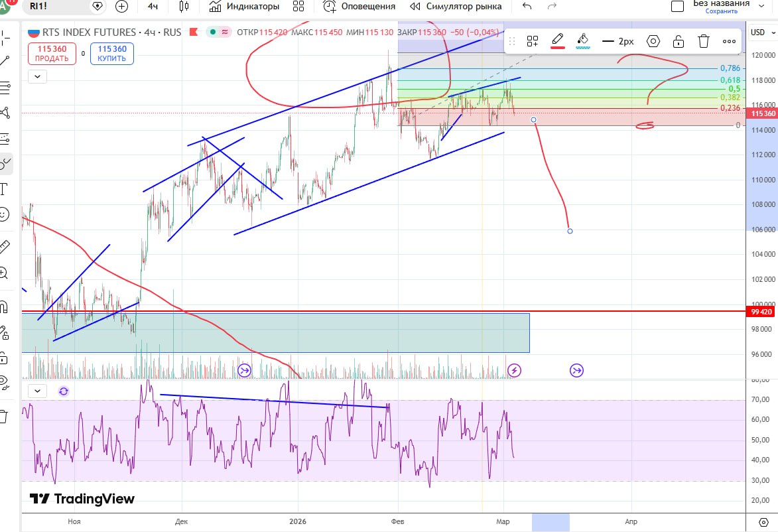Click the red flag next to RUS
Image resolution: width=778 pixels, height=532 pixels.
click(x=194, y=33)
